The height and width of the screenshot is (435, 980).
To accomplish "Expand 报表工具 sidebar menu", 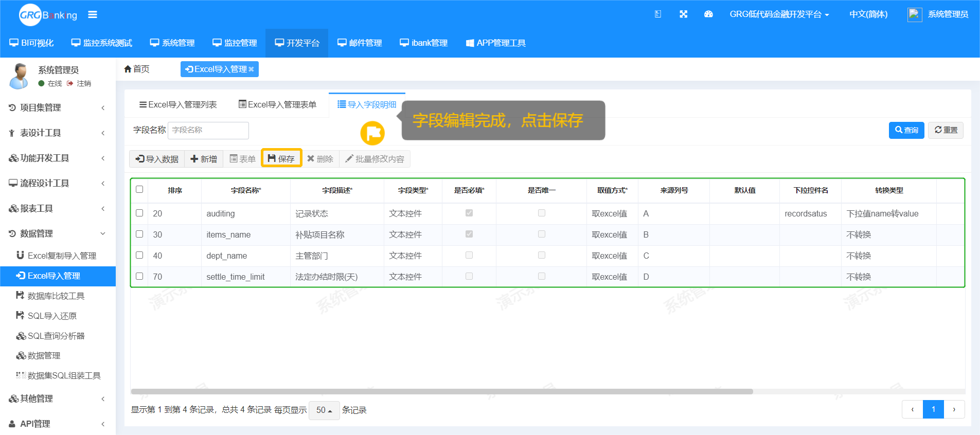I will tap(58, 208).
